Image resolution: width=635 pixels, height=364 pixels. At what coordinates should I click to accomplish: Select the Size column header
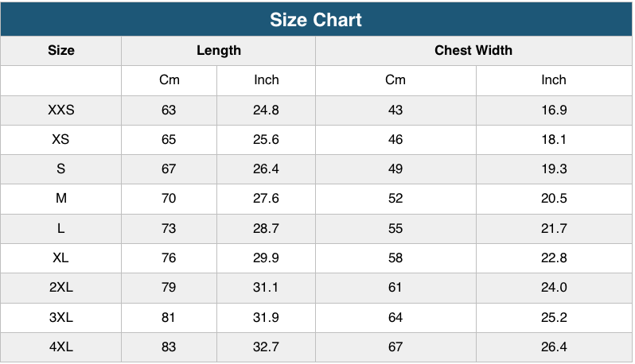[x=61, y=51]
